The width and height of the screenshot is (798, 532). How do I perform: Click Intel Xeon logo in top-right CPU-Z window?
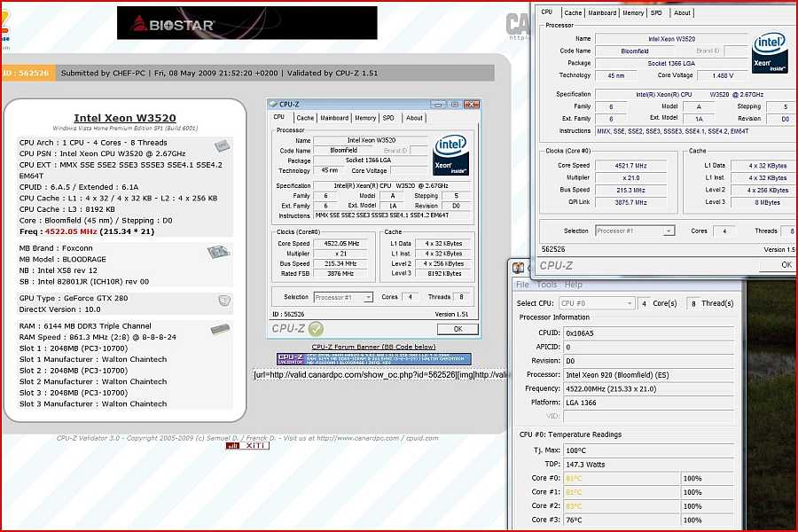coord(770,52)
